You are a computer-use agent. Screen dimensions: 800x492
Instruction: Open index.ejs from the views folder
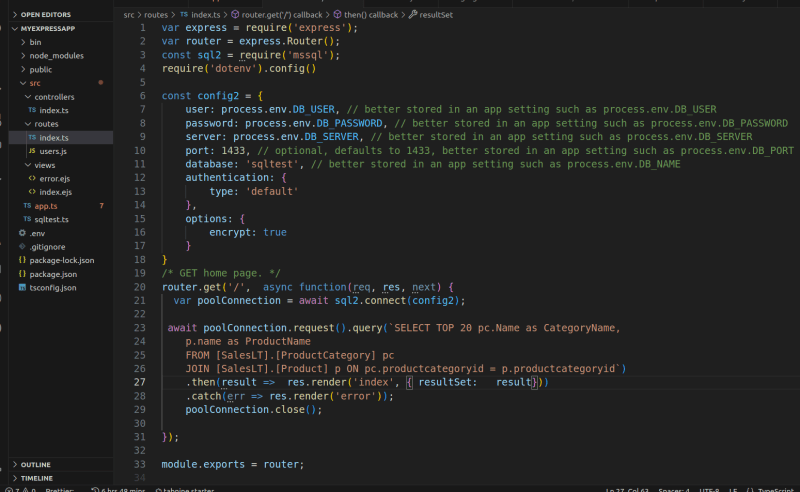click(56, 192)
